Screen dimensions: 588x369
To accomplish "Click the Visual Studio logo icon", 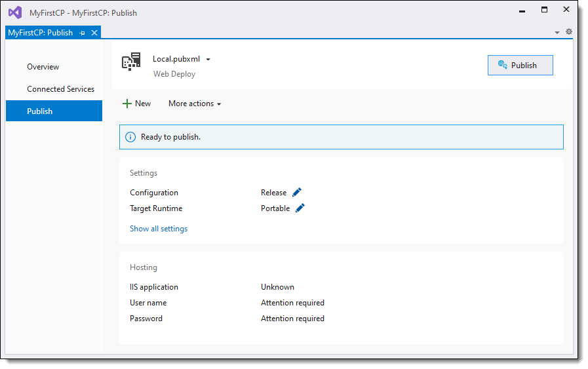I will coord(15,12).
